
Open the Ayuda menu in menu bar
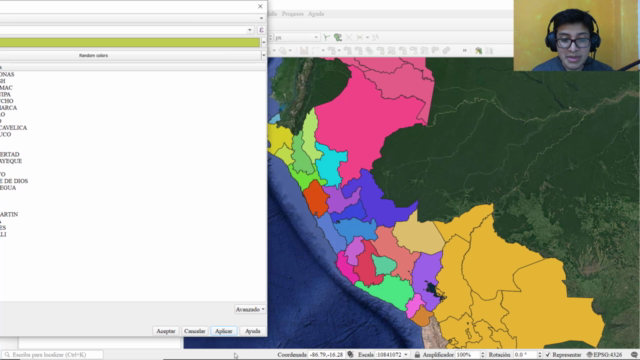316,14
